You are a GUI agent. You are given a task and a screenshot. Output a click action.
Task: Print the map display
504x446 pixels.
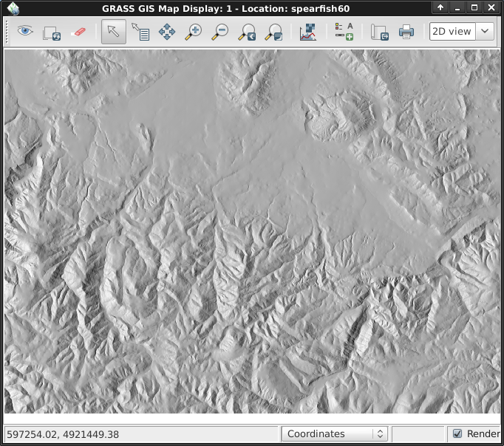click(x=406, y=32)
